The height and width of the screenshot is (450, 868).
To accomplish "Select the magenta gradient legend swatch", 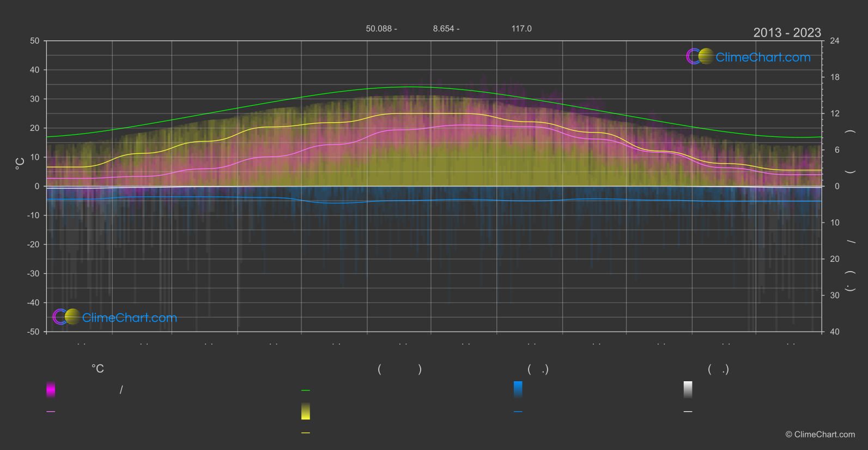I will click(x=51, y=389).
